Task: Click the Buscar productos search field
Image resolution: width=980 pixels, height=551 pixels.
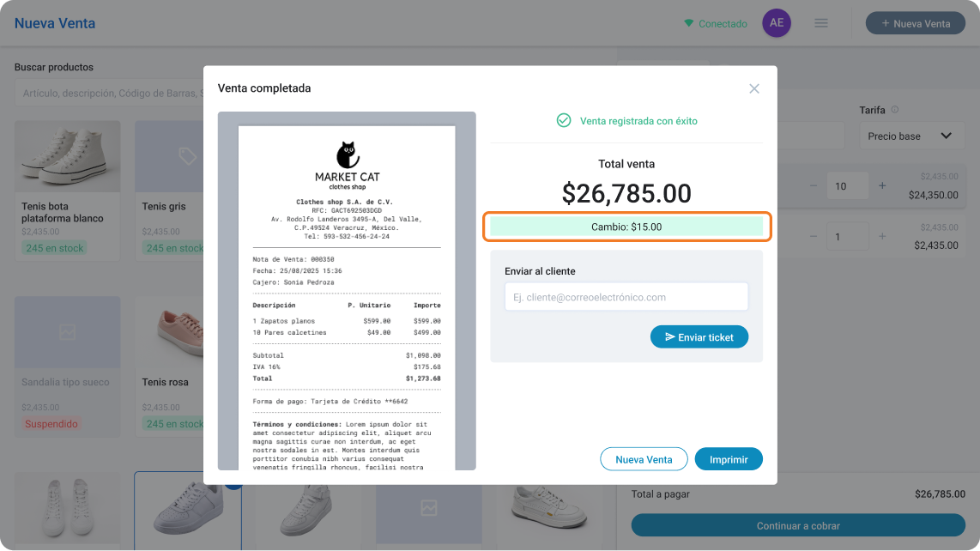Action: tap(109, 94)
